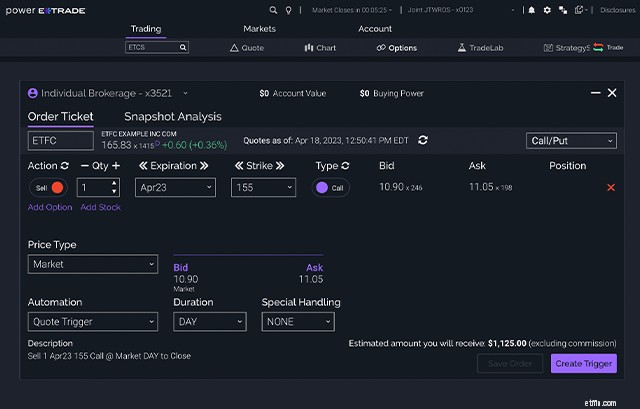
Task: Decrease quantity with the minus icon
Action: click(84, 166)
